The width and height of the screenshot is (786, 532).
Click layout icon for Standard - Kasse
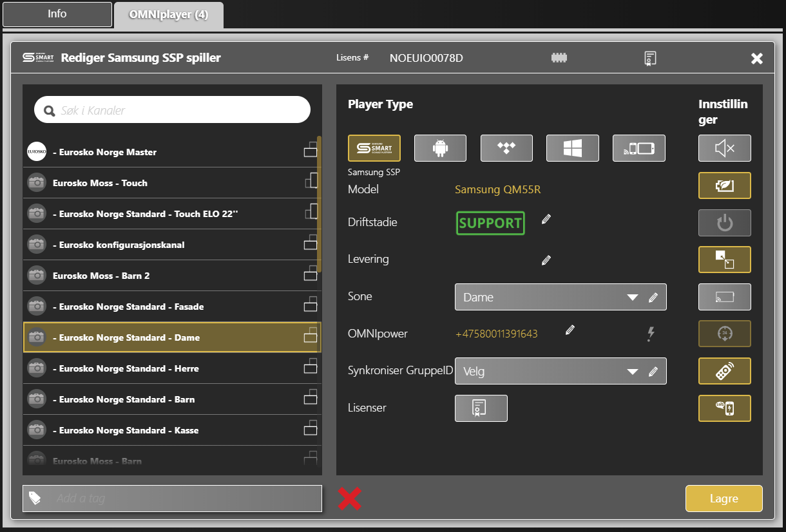click(311, 428)
